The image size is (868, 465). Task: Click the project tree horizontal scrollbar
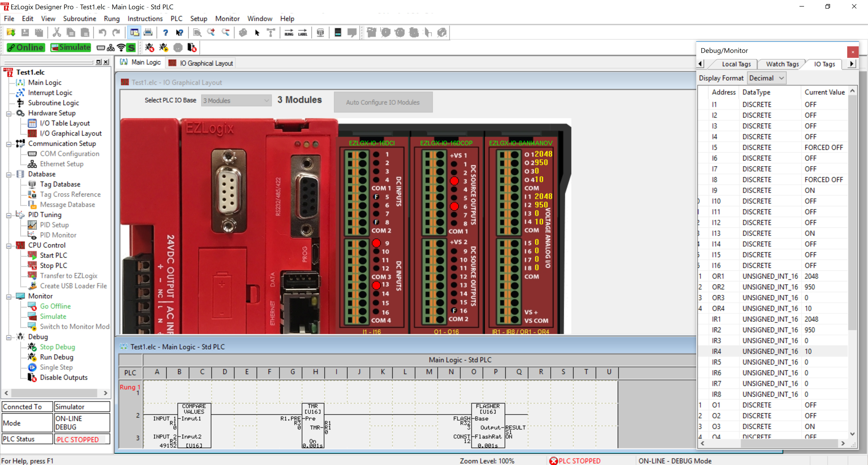pos(54,393)
